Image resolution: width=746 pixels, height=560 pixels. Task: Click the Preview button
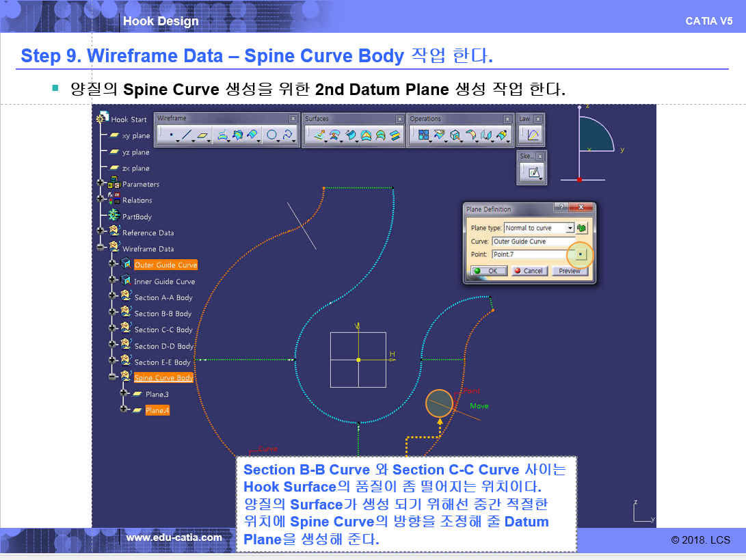click(x=569, y=271)
